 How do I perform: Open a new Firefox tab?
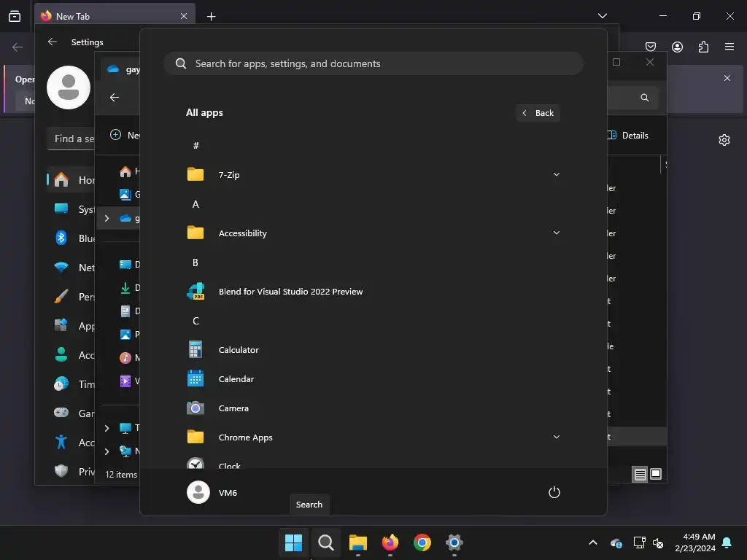[211, 17]
